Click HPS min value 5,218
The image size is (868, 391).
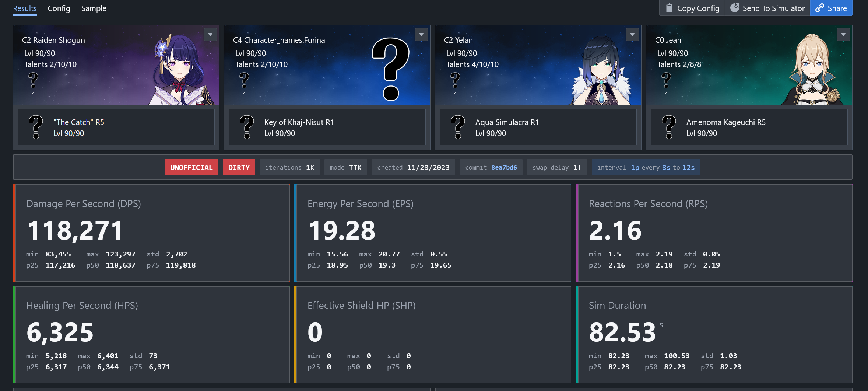coord(56,356)
